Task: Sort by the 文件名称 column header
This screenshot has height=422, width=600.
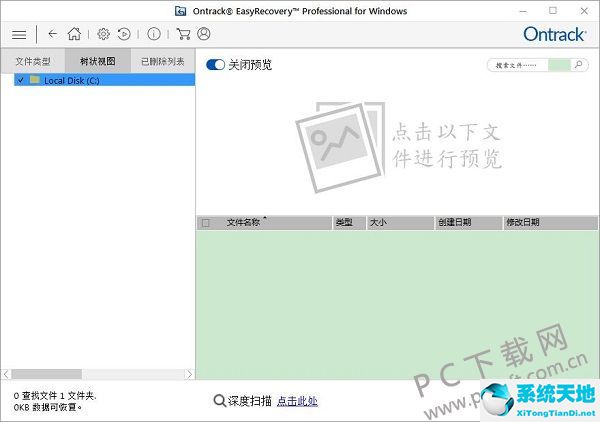Action: [264, 222]
